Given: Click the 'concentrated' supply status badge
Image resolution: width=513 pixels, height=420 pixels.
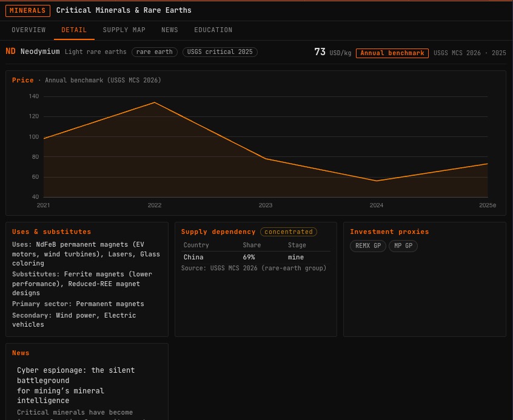Looking at the screenshot, I should [289, 232].
